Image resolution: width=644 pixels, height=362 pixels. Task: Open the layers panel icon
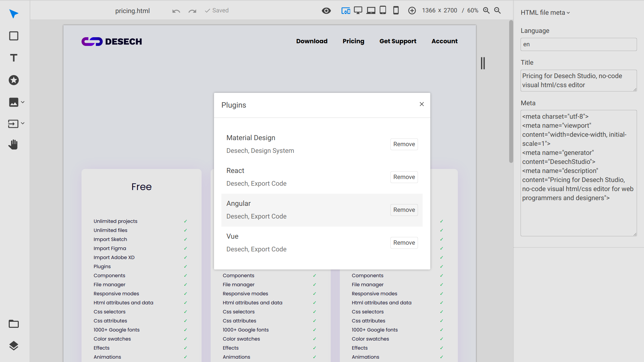[14, 346]
